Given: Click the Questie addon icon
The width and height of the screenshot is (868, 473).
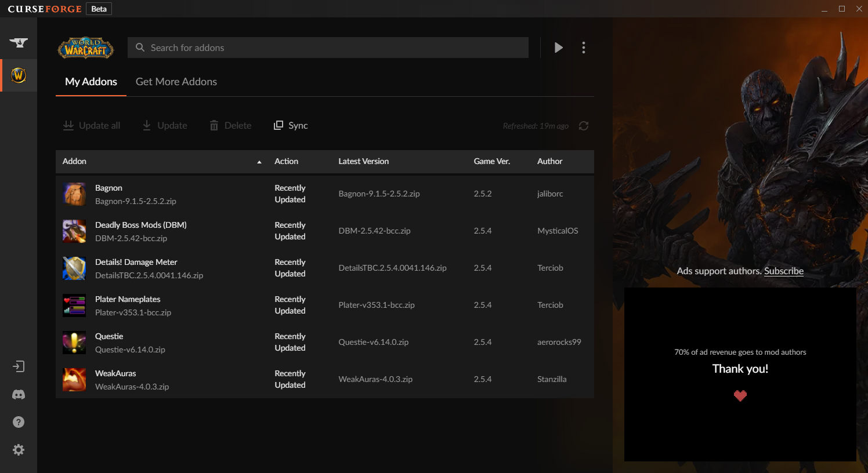Looking at the screenshot, I should [74, 343].
